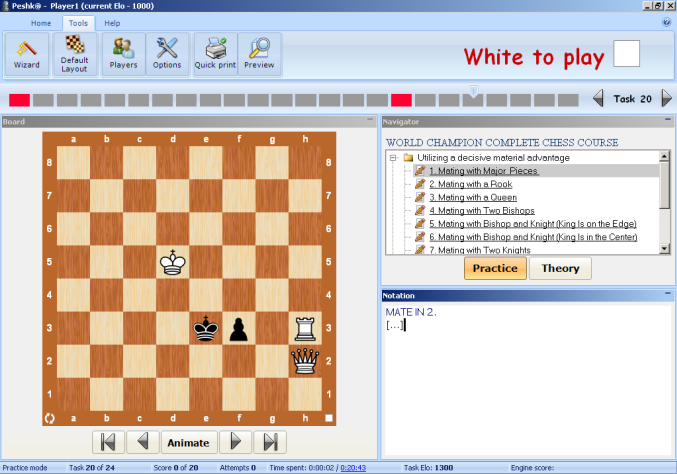The image size is (677, 474).
Task: Go to previous task arrow
Action: pyautogui.click(x=598, y=98)
